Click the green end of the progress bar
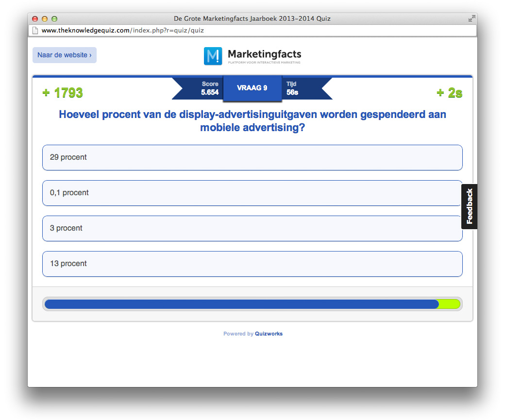 [x=449, y=304]
